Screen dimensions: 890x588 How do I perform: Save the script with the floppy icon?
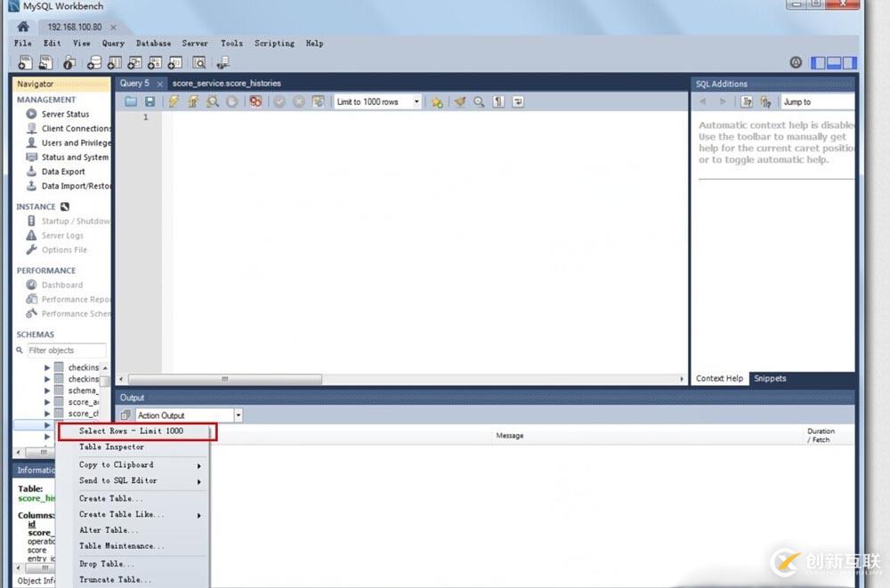pyautogui.click(x=150, y=101)
